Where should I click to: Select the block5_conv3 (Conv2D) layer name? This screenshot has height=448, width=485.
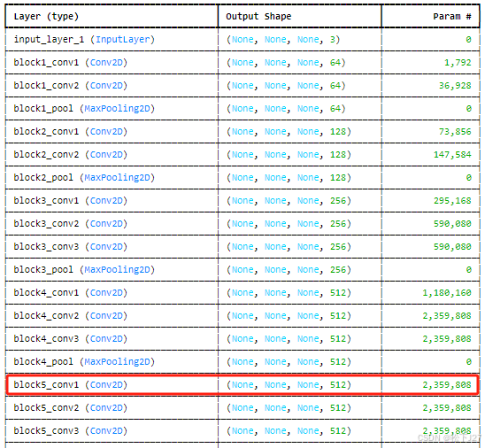coord(71,431)
